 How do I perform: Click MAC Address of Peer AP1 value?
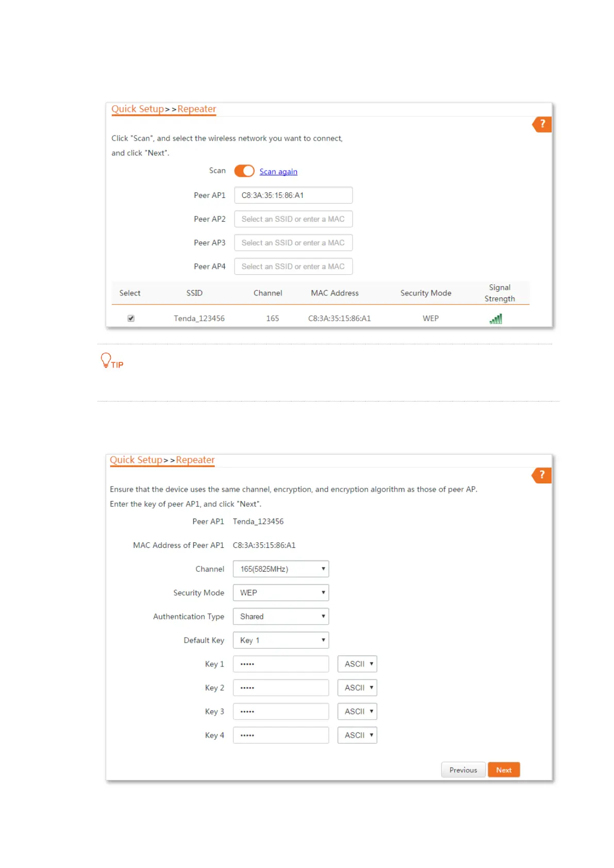[264, 545]
